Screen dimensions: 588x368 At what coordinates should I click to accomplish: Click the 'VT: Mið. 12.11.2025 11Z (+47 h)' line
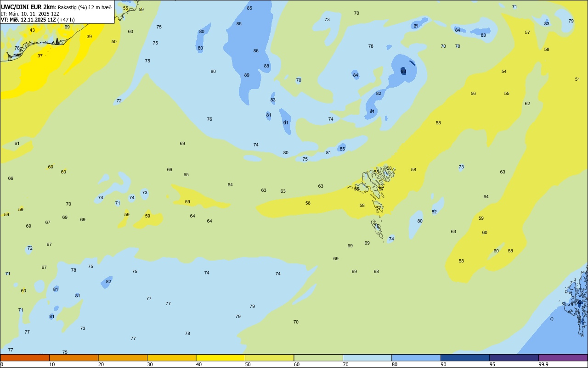coord(38,20)
